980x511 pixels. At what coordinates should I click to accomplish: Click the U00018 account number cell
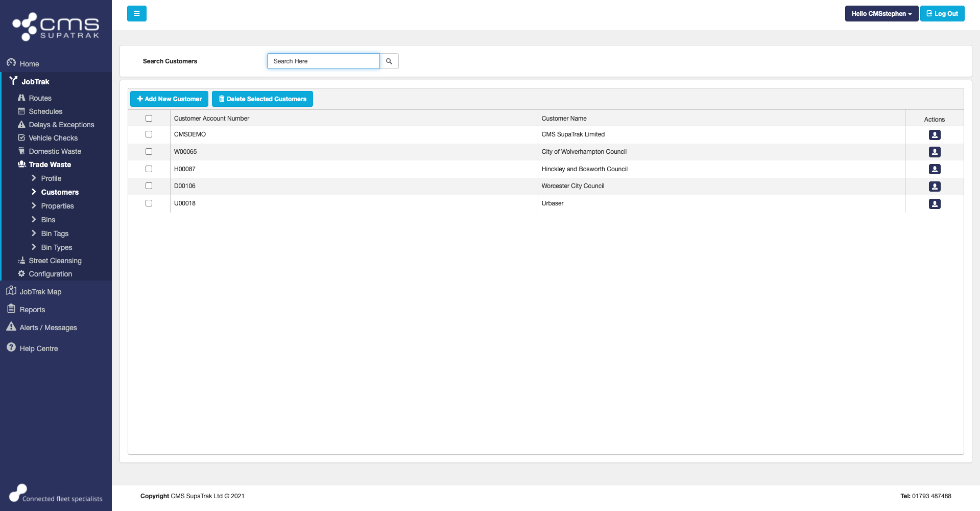pos(354,203)
